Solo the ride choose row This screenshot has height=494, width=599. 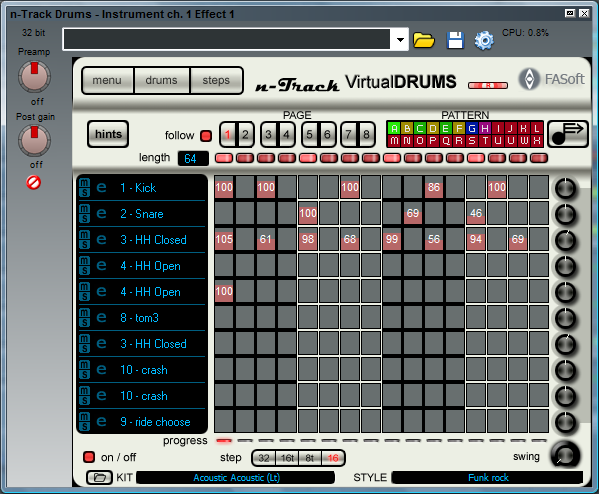84,426
